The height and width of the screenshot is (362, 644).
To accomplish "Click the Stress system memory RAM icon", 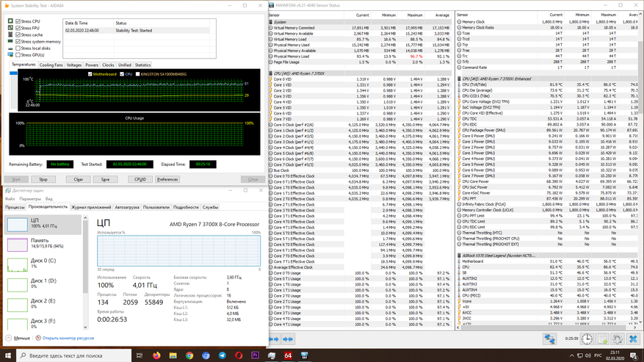I will (11, 42).
